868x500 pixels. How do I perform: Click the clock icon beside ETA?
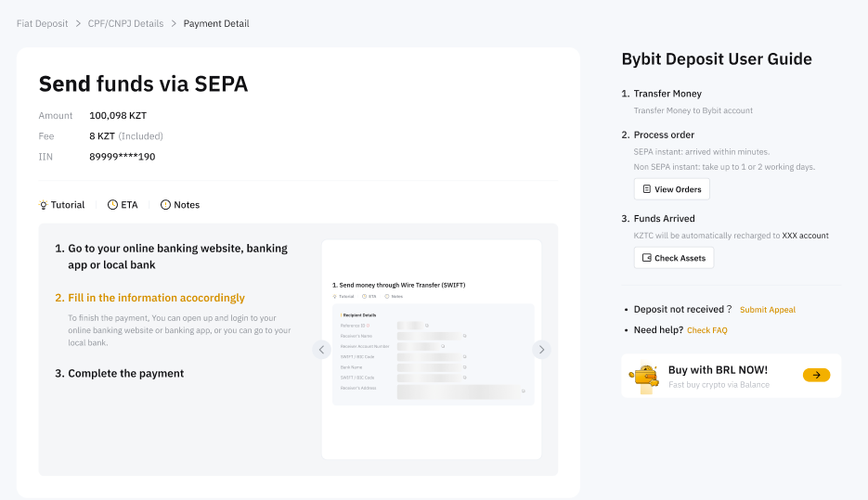112,205
